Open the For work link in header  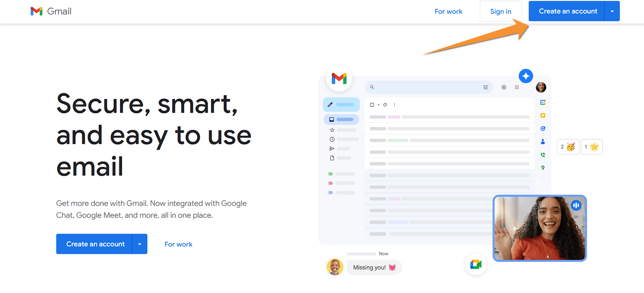[448, 12]
